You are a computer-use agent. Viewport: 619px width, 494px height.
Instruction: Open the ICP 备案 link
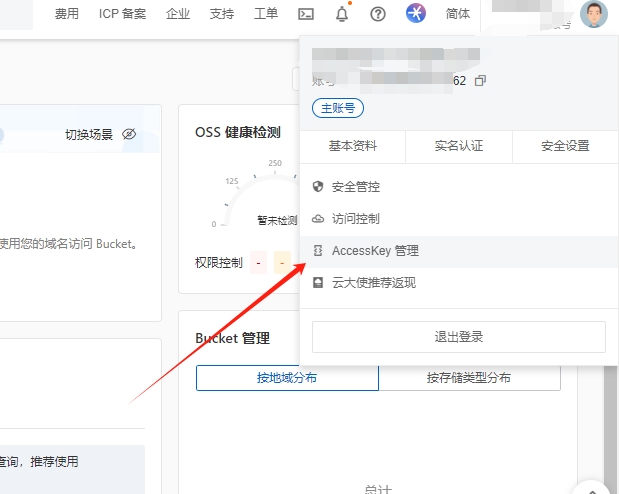coord(122,14)
